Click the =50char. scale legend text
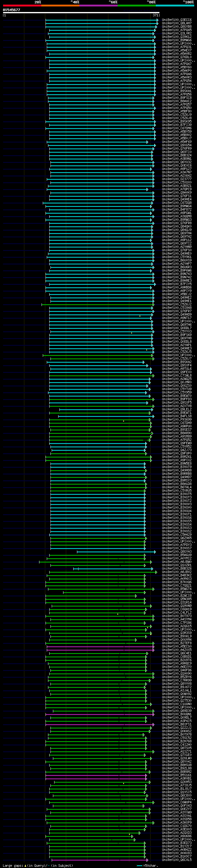The image size is (197, 868). click(x=150, y=866)
